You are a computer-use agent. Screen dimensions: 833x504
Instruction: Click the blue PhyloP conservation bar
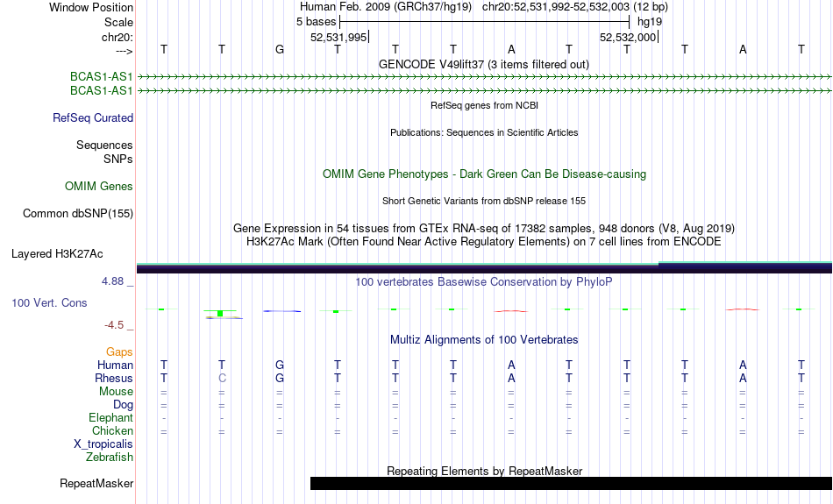pos(282,311)
